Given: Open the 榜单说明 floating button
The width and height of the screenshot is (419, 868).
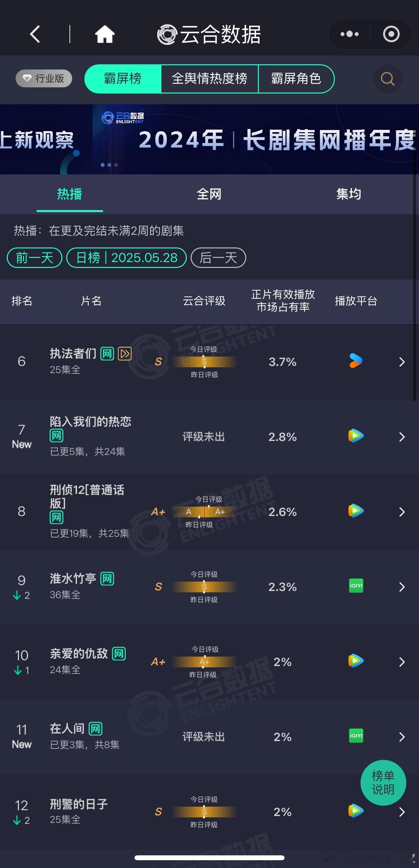Looking at the screenshot, I should [383, 783].
